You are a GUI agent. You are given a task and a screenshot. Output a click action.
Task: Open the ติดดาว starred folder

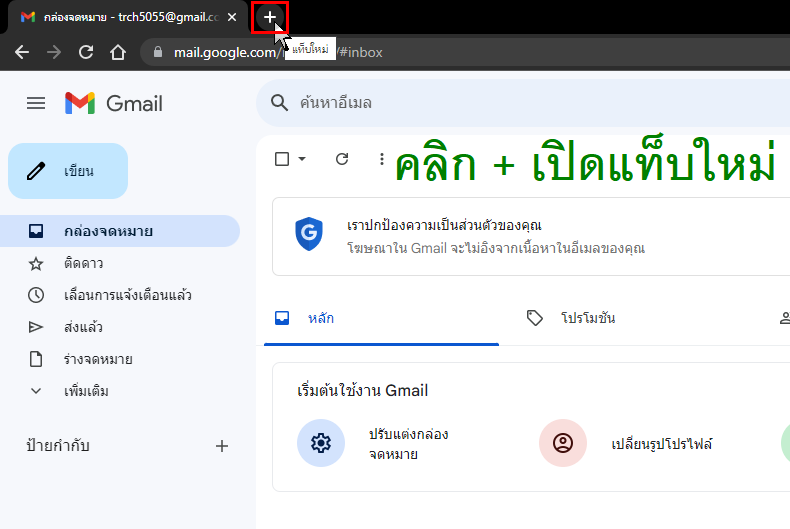coord(119,263)
